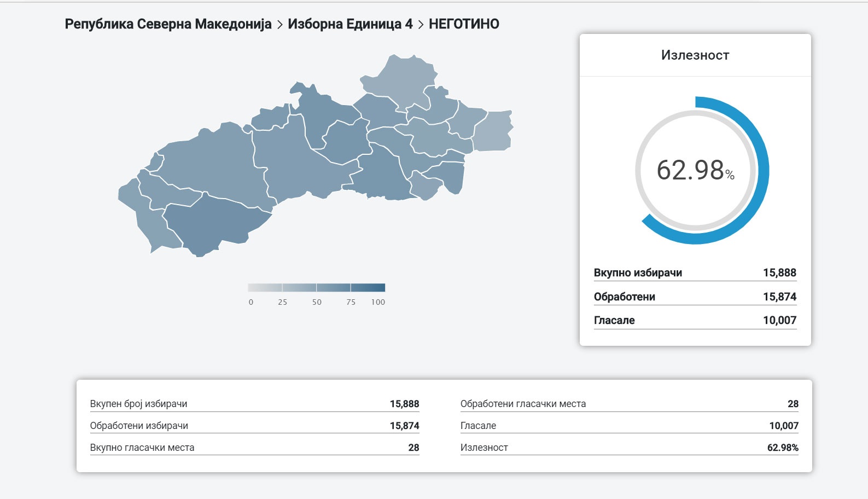The width and height of the screenshot is (868, 499).
Task: Click 28 next to Обработени гласачки места
Action: [x=793, y=404]
